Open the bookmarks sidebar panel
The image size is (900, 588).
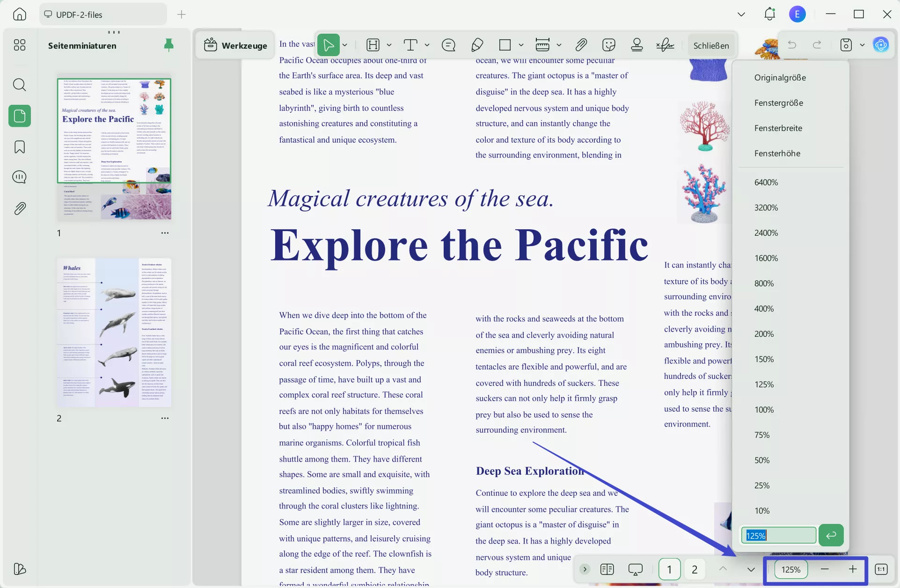click(19, 147)
